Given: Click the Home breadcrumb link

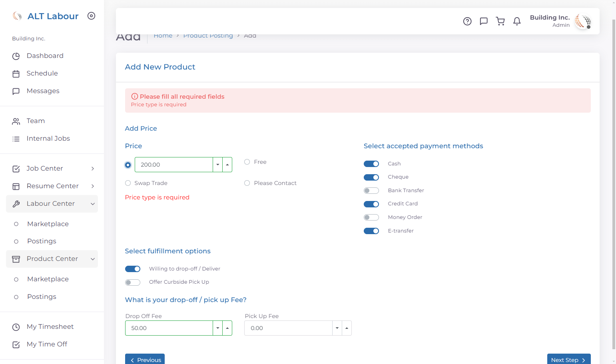Looking at the screenshot, I should [x=163, y=36].
